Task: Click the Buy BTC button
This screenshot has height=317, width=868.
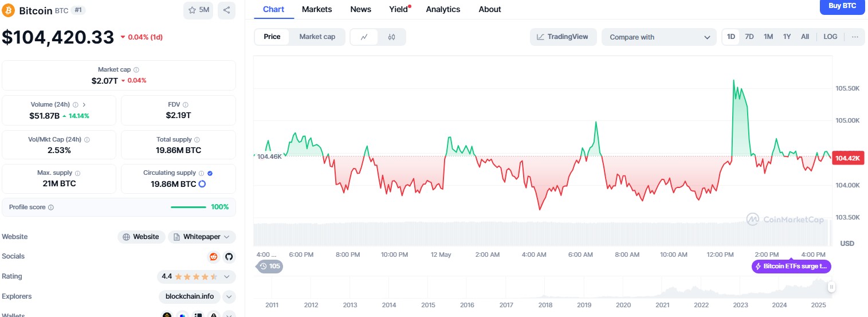Action: (842, 6)
